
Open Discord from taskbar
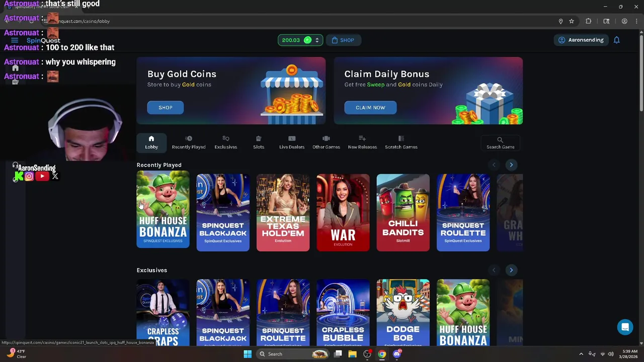tap(397, 354)
